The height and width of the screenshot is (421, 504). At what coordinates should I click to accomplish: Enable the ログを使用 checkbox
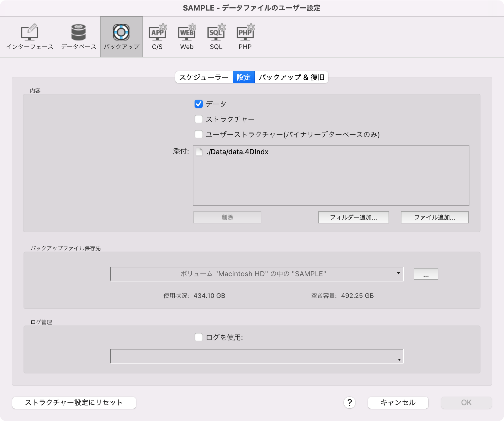click(199, 337)
